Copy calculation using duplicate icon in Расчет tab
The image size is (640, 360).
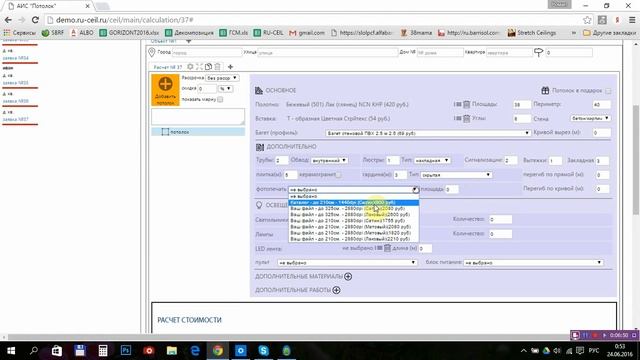[209, 67]
